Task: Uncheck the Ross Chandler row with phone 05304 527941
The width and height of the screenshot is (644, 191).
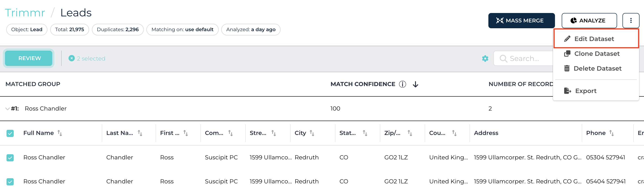Action: (10, 158)
